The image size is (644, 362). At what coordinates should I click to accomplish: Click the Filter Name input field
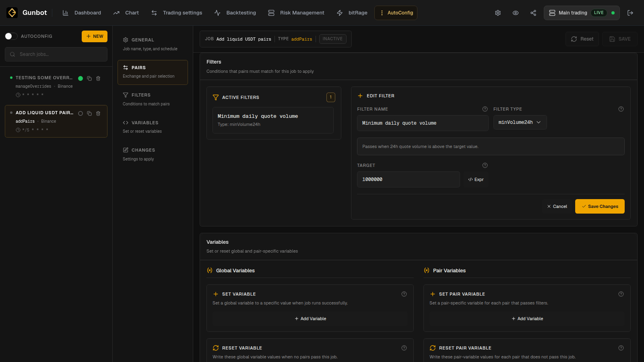(x=423, y=123)
